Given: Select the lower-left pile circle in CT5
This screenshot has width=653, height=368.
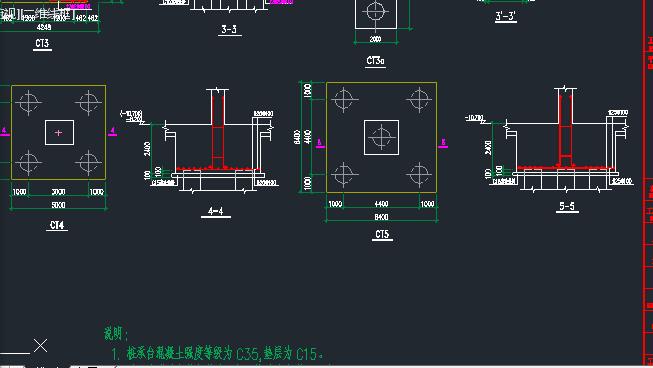Looking at the screenshot, I should point(344,174).
